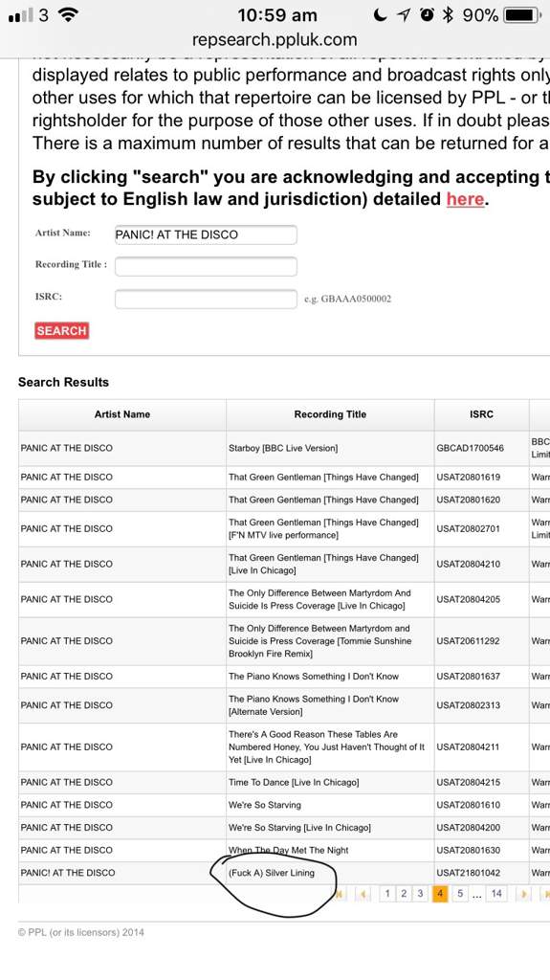Screen dimensions: 550x980
Task: Select 'There's A Good Reason These Tables' cell
Action: 330,747
